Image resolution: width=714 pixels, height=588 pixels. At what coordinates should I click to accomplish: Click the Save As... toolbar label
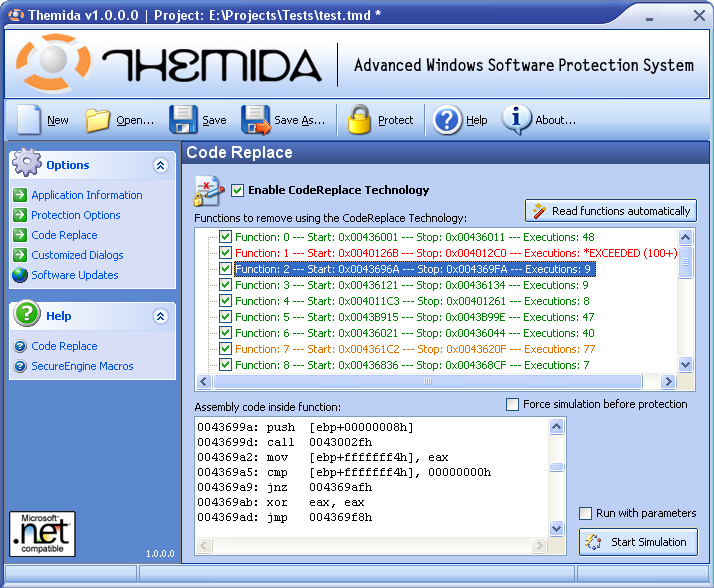coord(300,120)
